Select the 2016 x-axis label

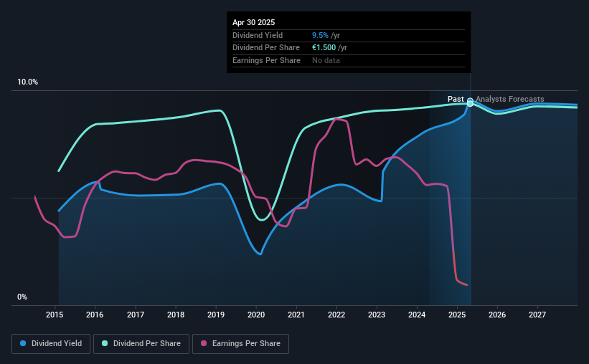[x=95, y=315]
